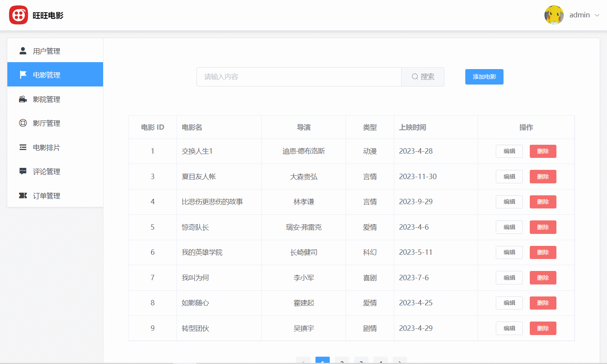The image size is (607, 364).
Task: Edit the 我的英雄学院 row
Action: click(x=509, y=252)
